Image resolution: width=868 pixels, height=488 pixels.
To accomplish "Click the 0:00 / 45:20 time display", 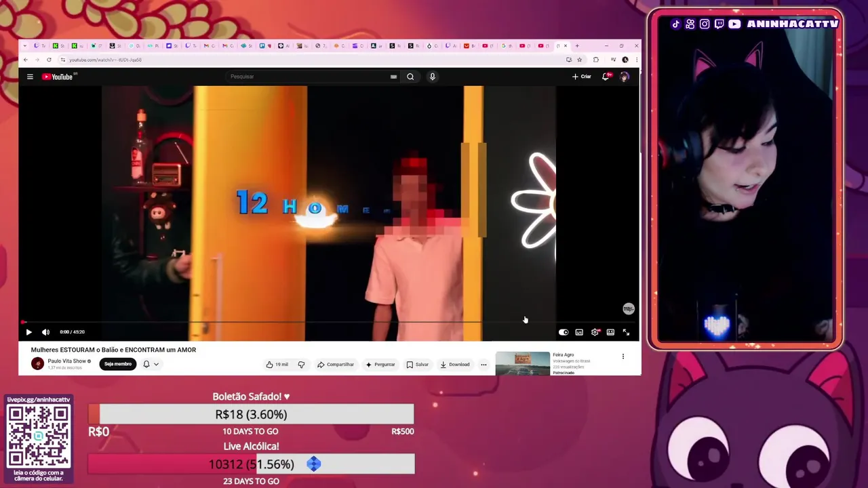I will 72,332.
